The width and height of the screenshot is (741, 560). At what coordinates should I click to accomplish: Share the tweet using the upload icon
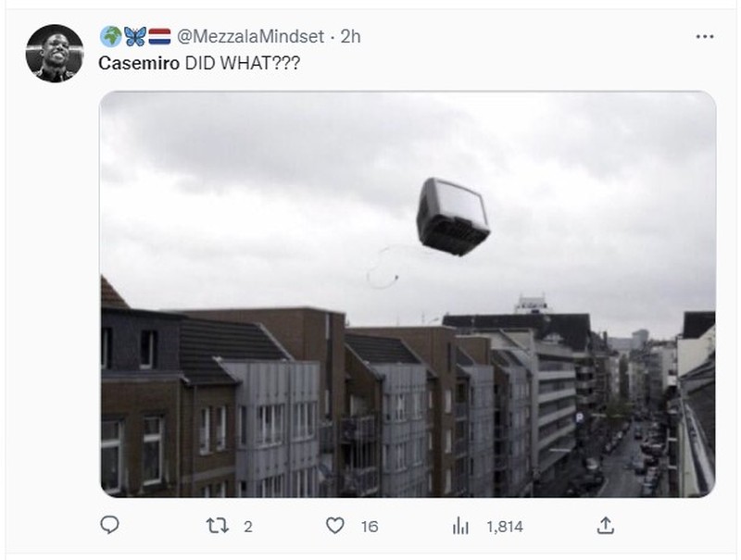[607, 523]
